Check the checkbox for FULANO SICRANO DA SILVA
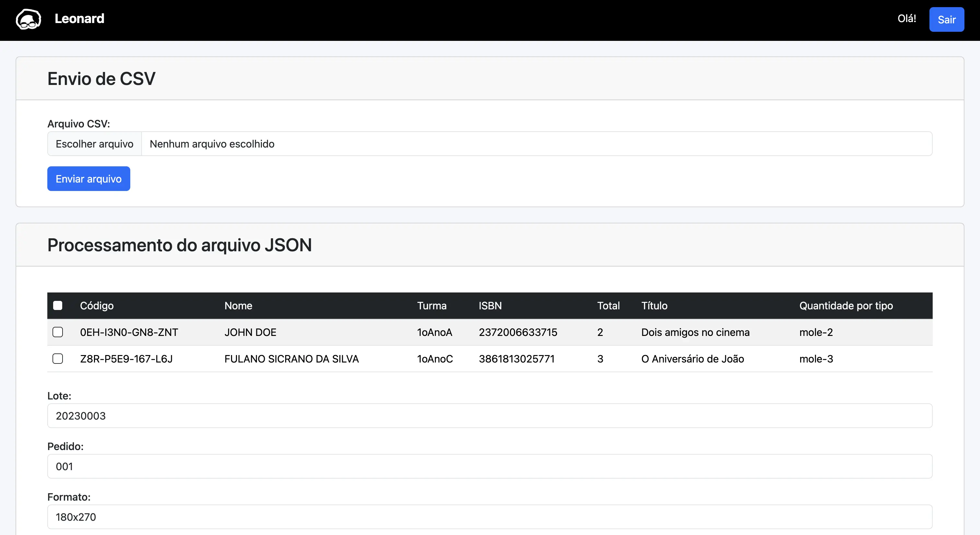 click(58, 358)
